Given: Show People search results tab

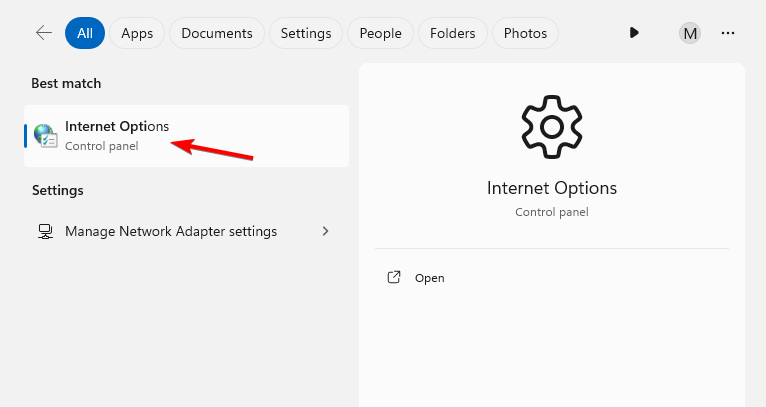Looking at the screenshot, I should point(380,33).
